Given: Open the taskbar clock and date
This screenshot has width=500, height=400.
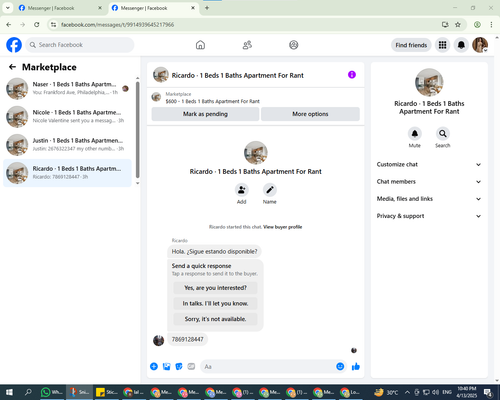Looking at the screenshot, I should coord(467,392).
